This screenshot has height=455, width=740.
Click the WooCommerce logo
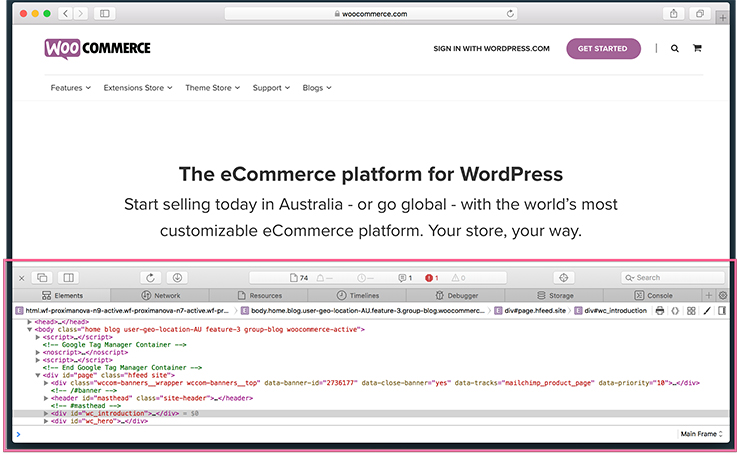pyautogui.click(x=98, y=48)
